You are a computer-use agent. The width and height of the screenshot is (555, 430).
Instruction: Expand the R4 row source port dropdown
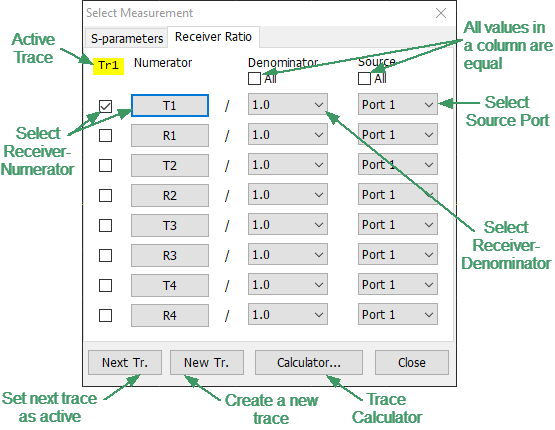[x=398, y=315]
